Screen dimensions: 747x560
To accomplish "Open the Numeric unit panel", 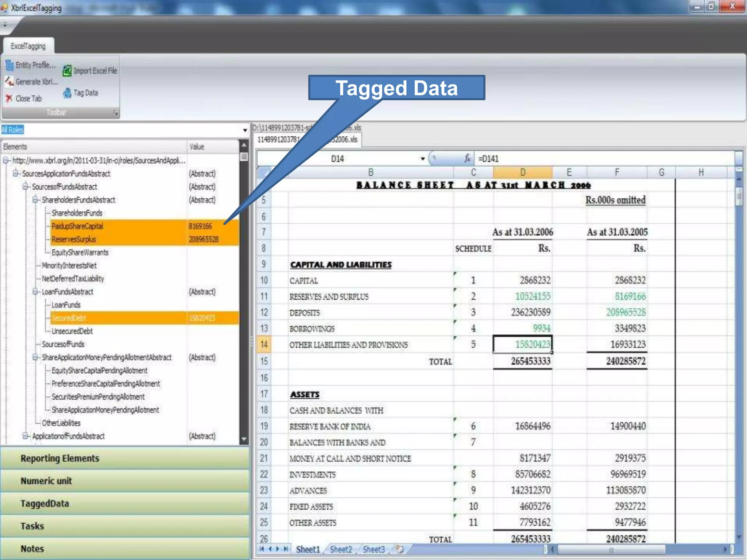I will (x=125, y=481).
